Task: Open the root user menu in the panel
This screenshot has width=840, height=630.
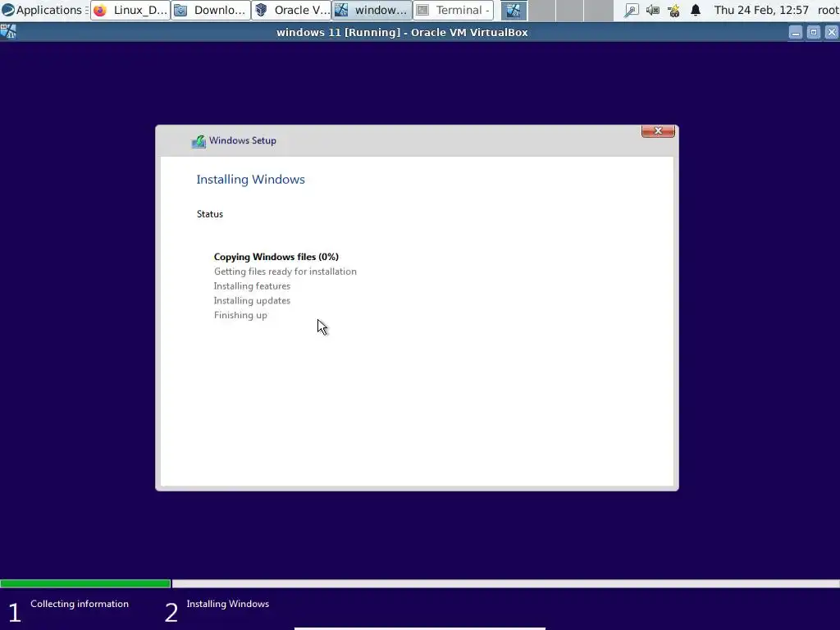Action: [829, 10]
